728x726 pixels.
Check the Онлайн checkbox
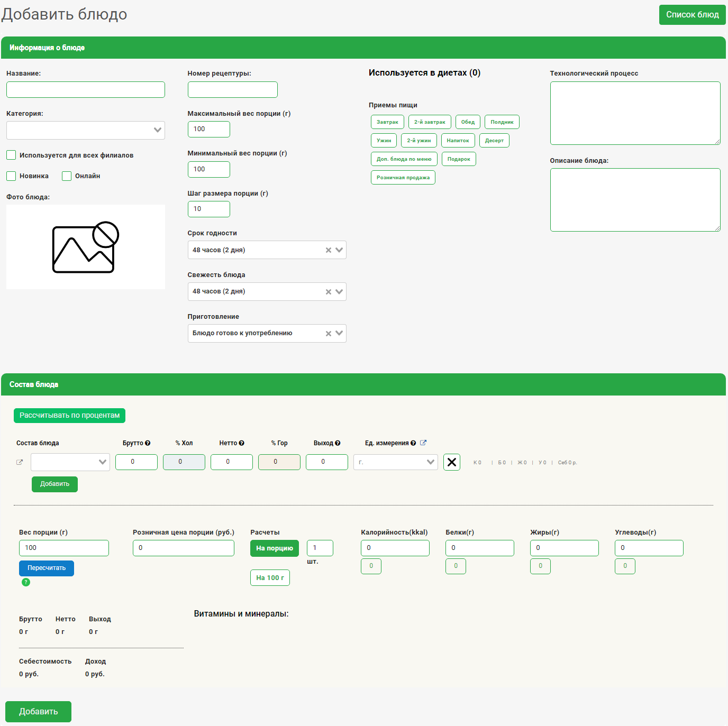point(67,176)
